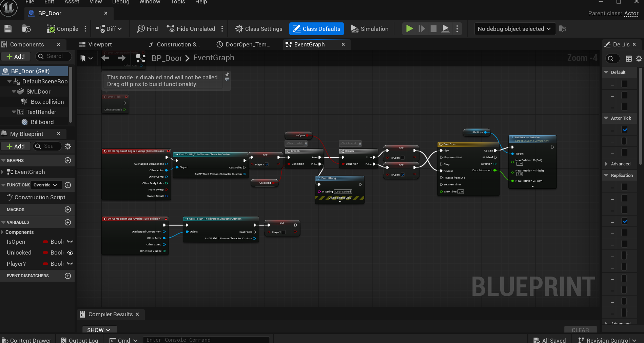Add a new macro with plus icon

pos(68,209)
